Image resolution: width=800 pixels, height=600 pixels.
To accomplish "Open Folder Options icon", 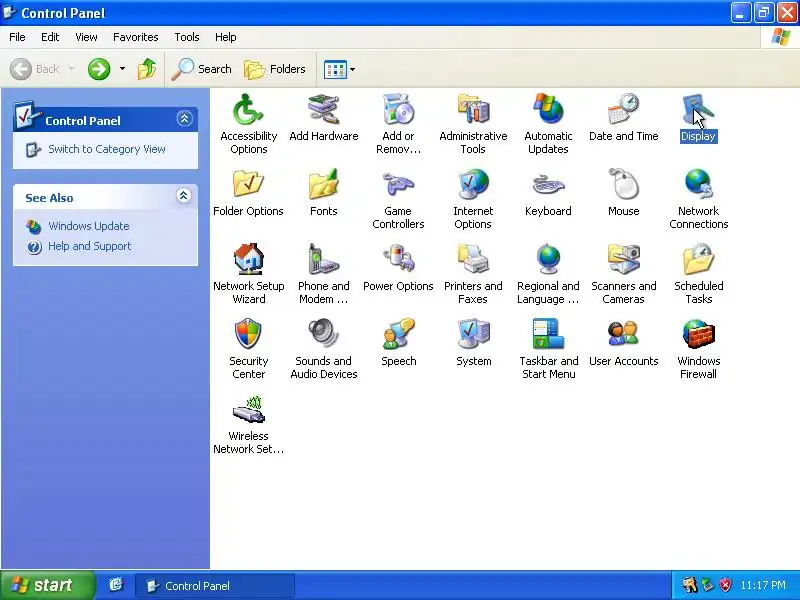I will click(248, 184).
